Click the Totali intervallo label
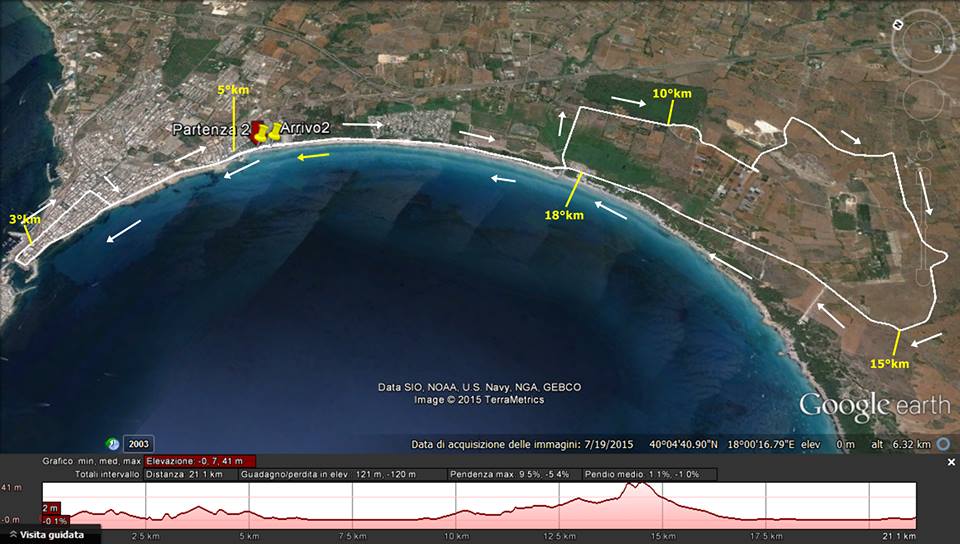The image size is (960, 544). coord(108,474)
